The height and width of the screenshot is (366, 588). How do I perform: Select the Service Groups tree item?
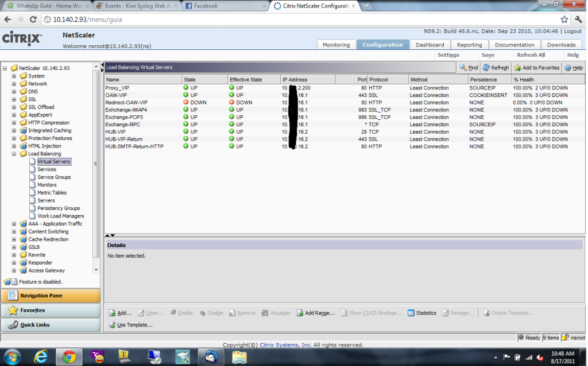(54, 177)
